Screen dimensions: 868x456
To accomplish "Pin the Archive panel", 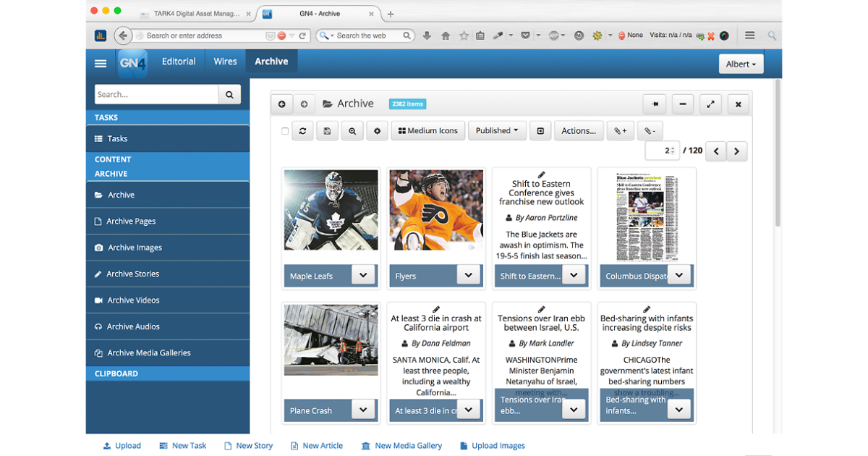I will coord(655,104).
